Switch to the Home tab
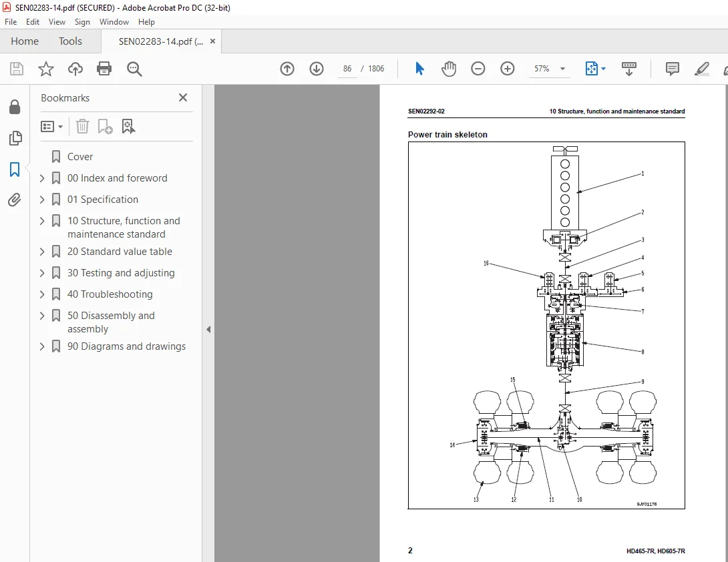 coord(25,41)
